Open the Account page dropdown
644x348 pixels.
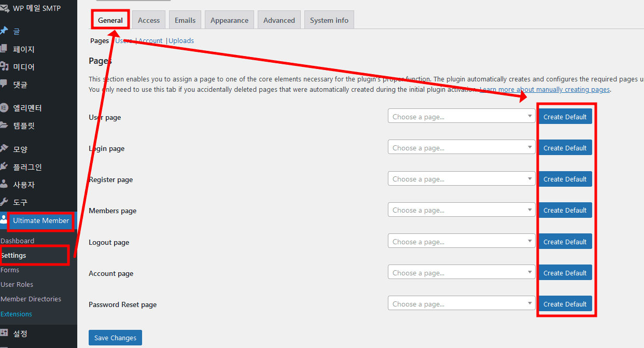(x=461, y=273)
